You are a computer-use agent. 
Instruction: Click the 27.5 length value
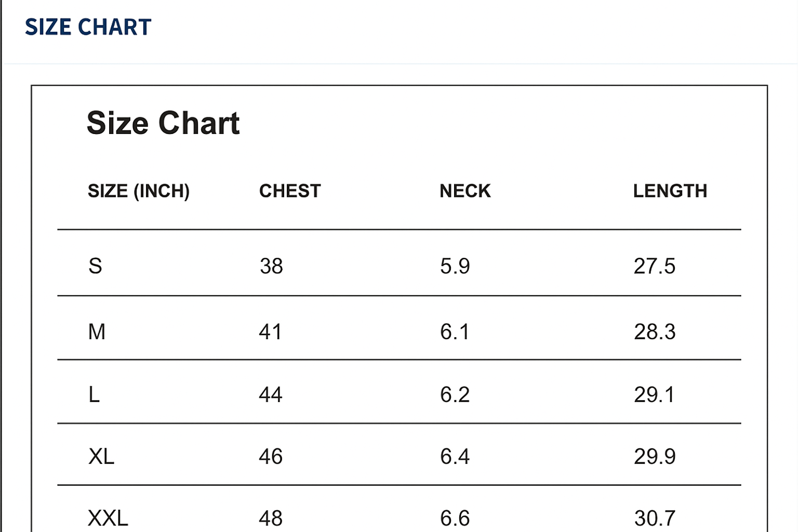tap(654, 266)
